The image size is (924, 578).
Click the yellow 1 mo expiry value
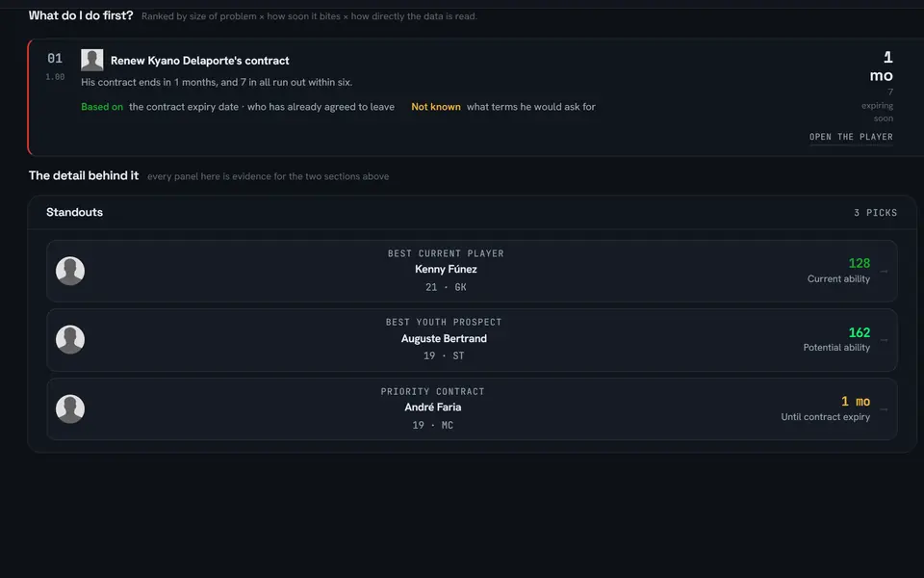[x=856, y=402]
